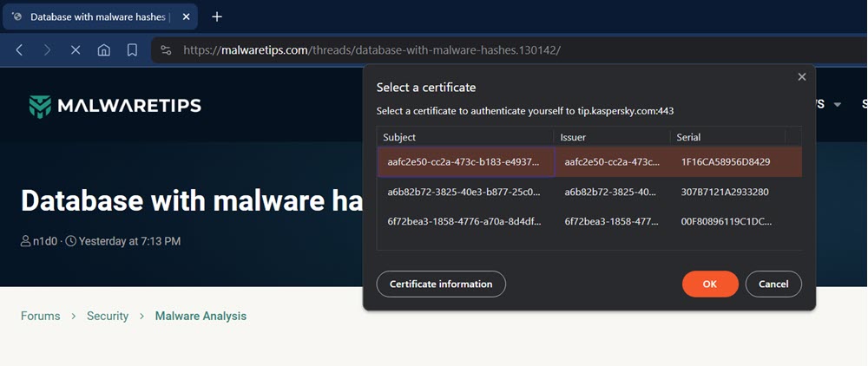Open the Malware Analysis breadcrumb link
868x366 pixels.
[201, 317]
